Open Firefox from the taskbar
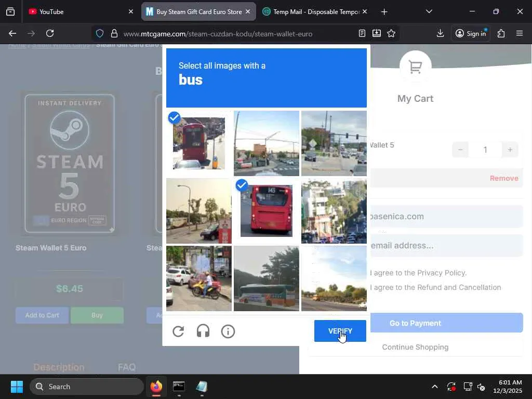 pyautogui.click(x=156, y=387)
